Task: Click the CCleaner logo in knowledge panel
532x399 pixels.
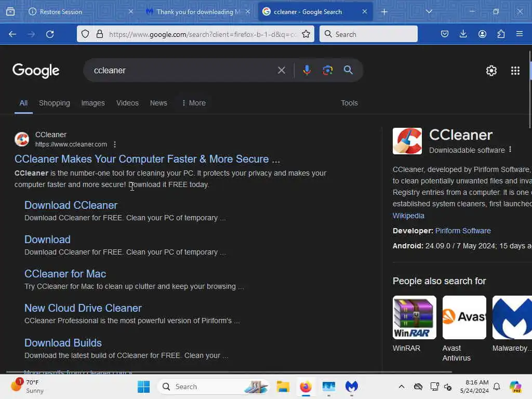Action: [x=407, y=141]
